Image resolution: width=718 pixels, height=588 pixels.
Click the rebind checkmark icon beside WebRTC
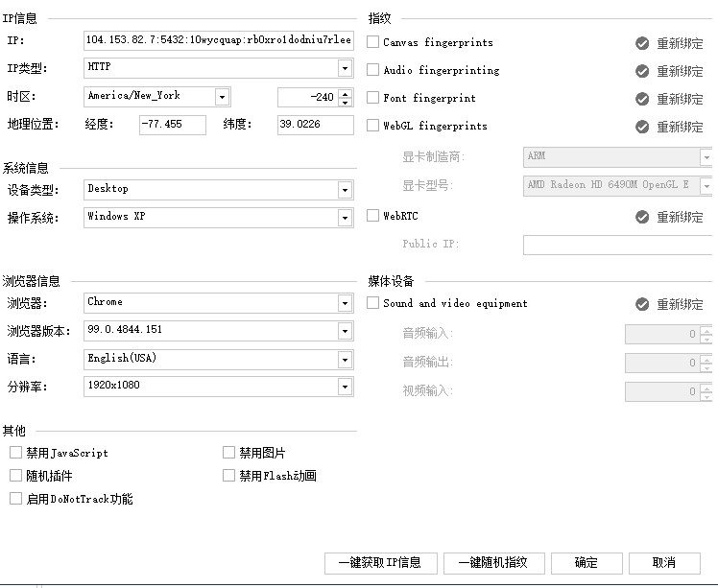(642, 217)
